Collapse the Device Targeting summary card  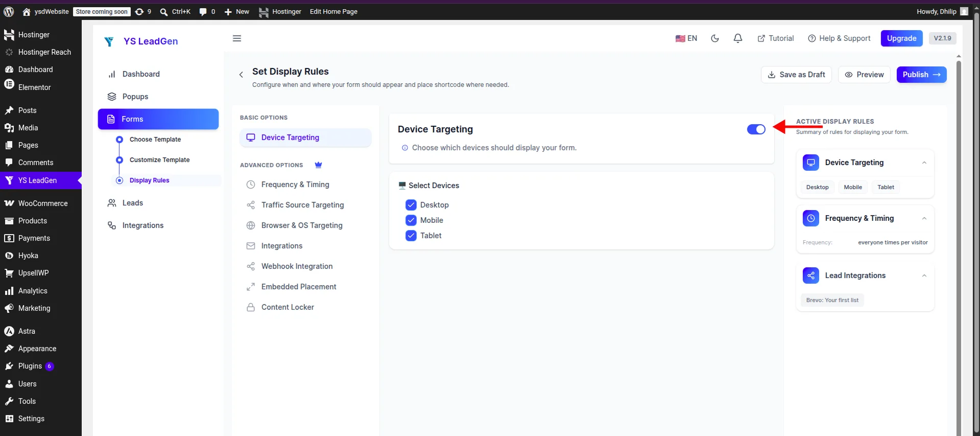point(924,163)
